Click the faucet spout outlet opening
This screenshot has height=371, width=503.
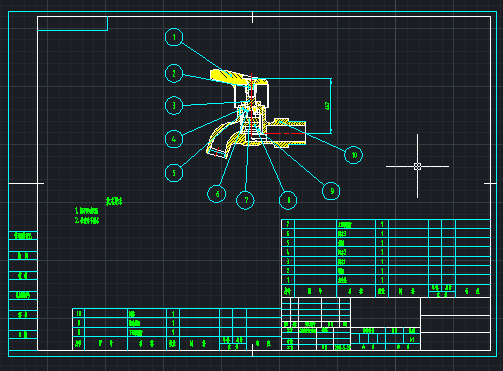click(217, 153)
